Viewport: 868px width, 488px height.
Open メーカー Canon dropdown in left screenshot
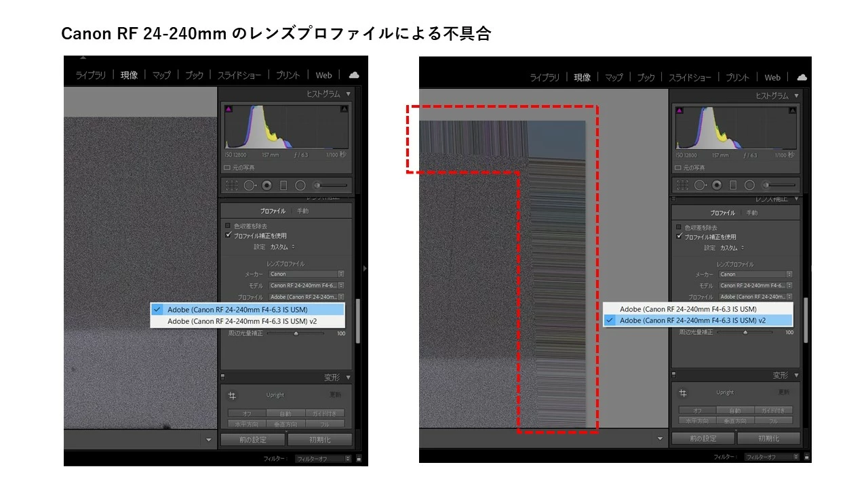(x=307, y=274)
